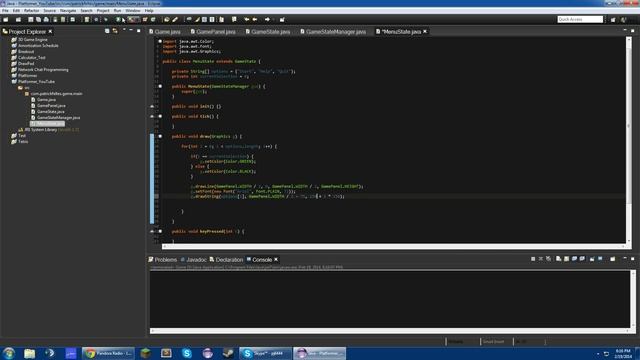Screen dimensions: 640x360
Task: Click the Remove Launch icon in Console toolbar
Action: pyautogui.click(x=541, y=259)
